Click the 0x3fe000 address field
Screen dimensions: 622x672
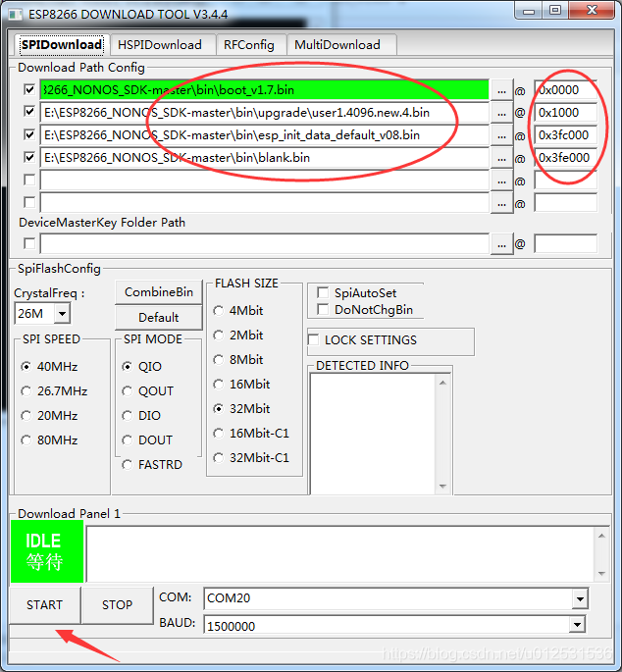[x=565, y=158]
